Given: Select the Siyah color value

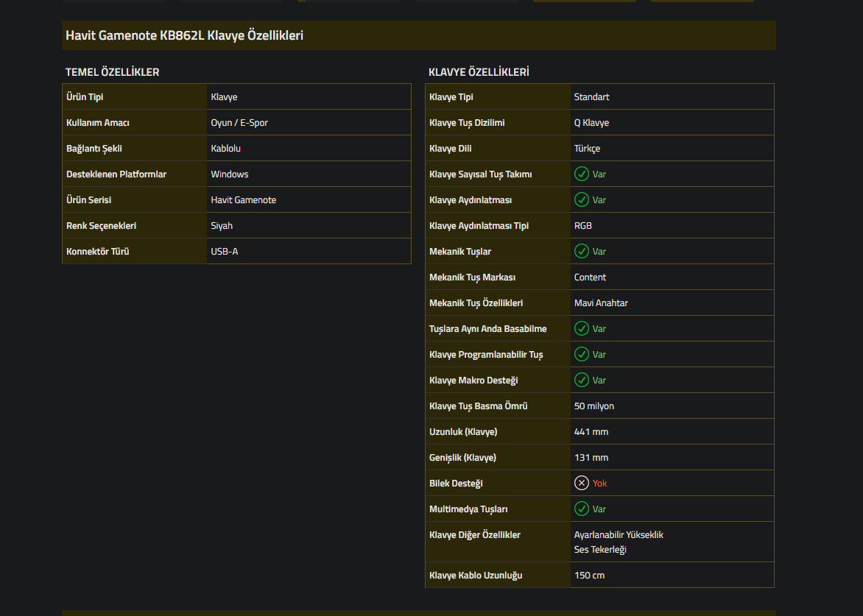Looking at the screenshot, I should click(x=222, y=225).
